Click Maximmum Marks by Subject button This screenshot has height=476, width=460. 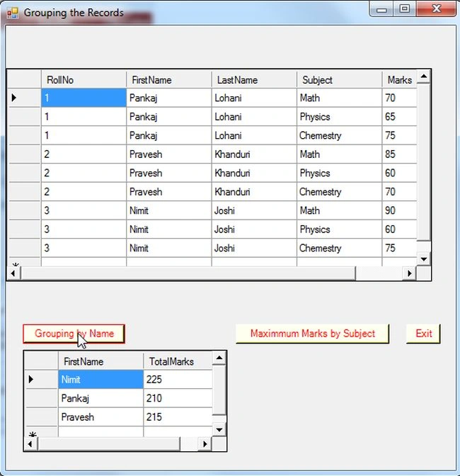(x=312, y=334)
